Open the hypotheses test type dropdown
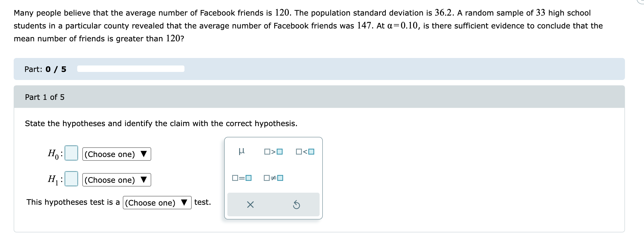Viewport: 644px width, 234px height. coord(157,203)
